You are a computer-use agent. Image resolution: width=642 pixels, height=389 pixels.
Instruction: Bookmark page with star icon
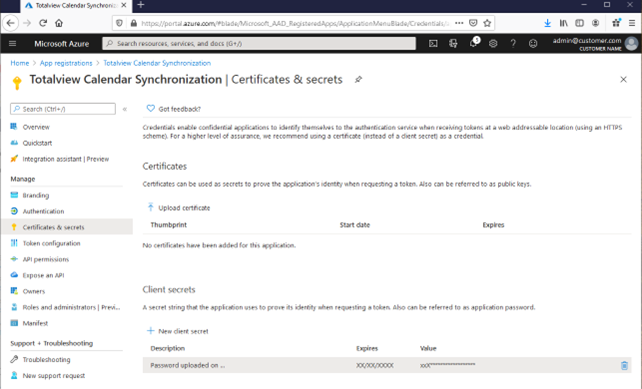(x=487, y=23)
